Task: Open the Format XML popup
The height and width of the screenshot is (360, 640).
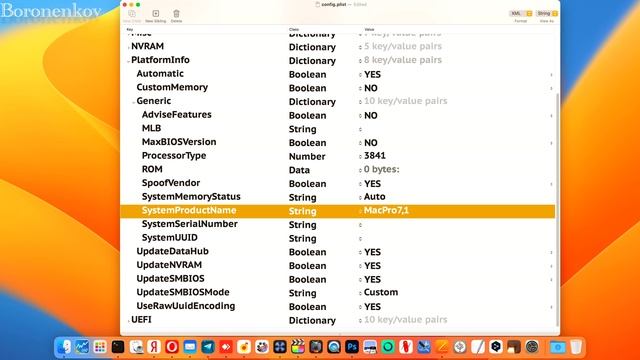Action: point(521,13)
